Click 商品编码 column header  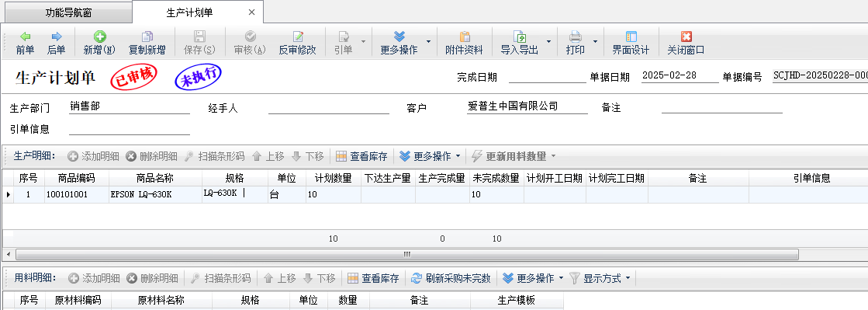(x=77, y=178)
